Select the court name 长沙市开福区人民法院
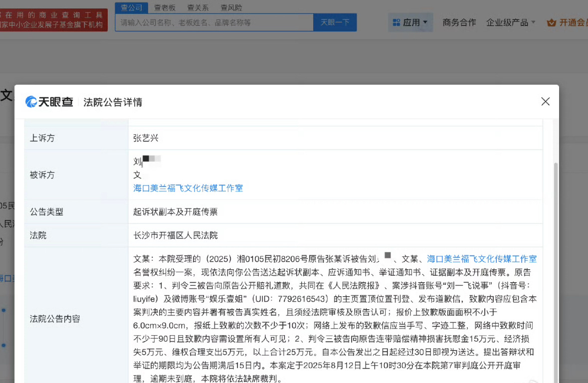The image size is (588, 383). (x=175, y=235)
